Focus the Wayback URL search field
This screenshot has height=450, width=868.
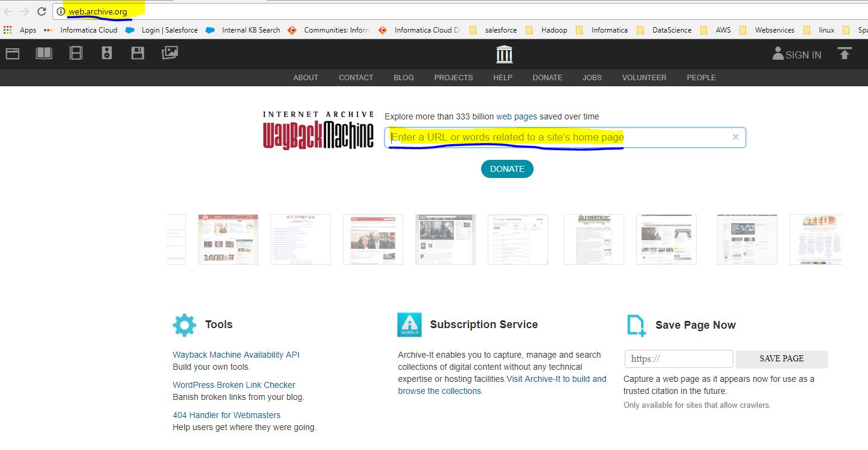point(565,138)
